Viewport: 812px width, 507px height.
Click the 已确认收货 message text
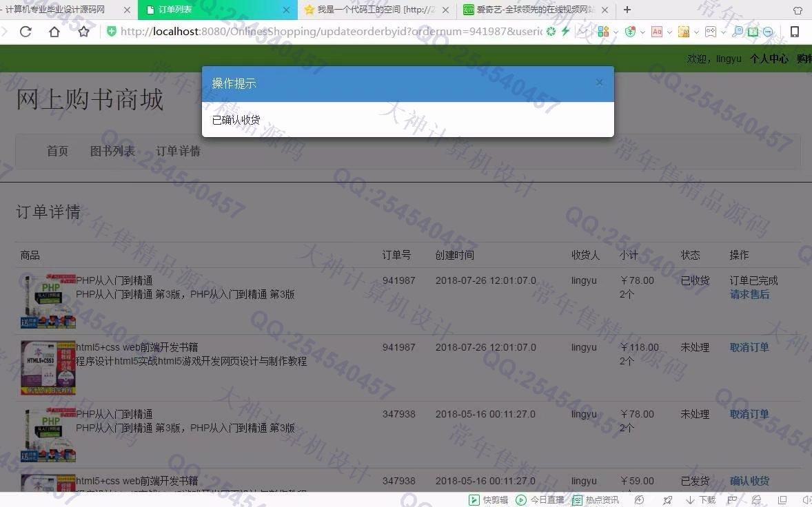point(236,119)
